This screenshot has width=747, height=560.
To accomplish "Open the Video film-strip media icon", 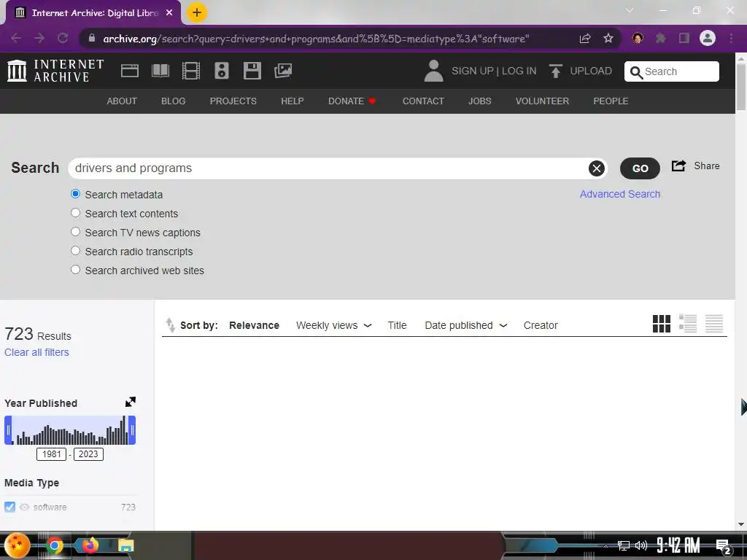I will click(x=191, y=71).
